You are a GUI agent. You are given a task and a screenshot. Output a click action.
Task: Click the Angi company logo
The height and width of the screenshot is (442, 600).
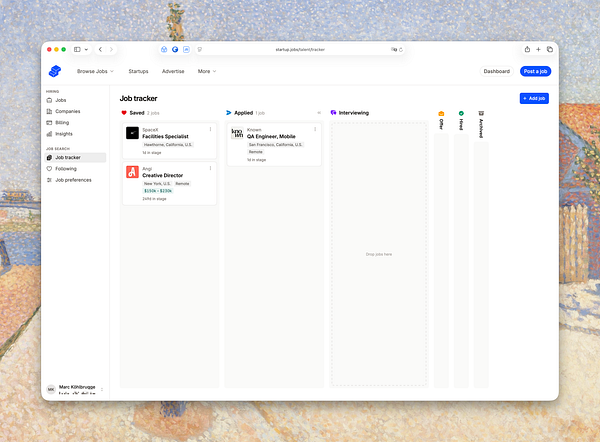pyautogui.click(x=132, y=172)
